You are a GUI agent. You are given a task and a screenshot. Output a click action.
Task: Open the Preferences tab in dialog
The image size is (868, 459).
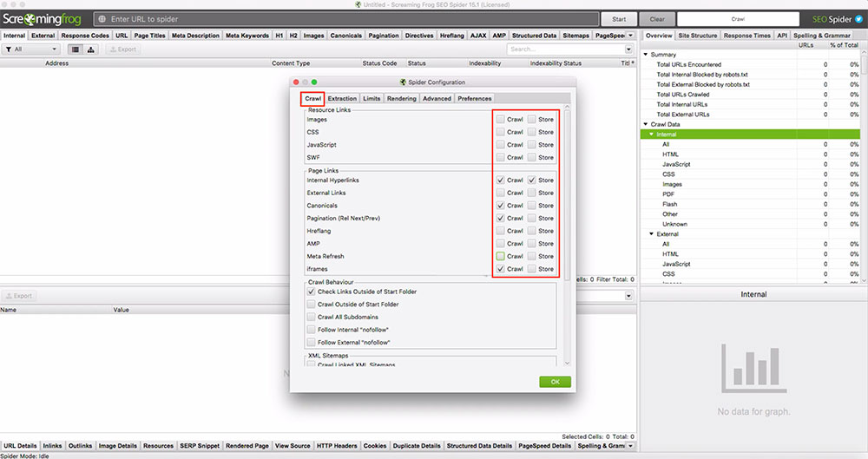click(475, 99)
